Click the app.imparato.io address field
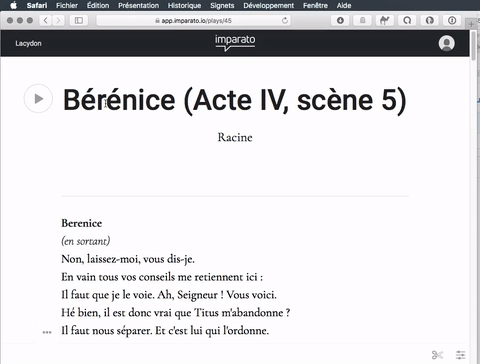The width and height of the screenshot is (480, 364). click(193, 21)
